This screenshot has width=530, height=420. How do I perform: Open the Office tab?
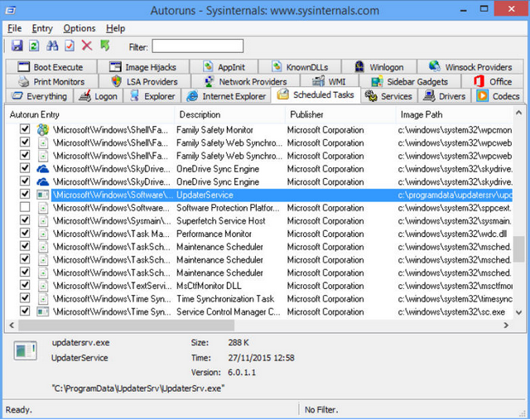[493, 81]
